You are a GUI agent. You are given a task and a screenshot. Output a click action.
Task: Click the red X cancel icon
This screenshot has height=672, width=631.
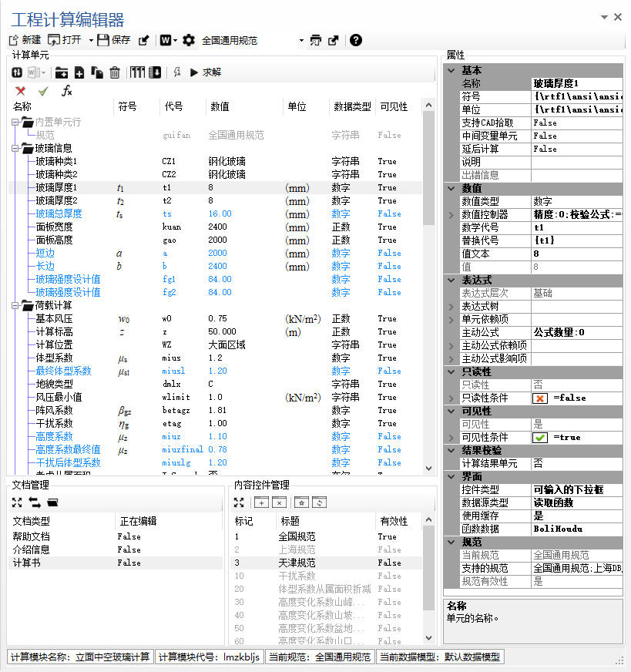(x=21, y=91)
